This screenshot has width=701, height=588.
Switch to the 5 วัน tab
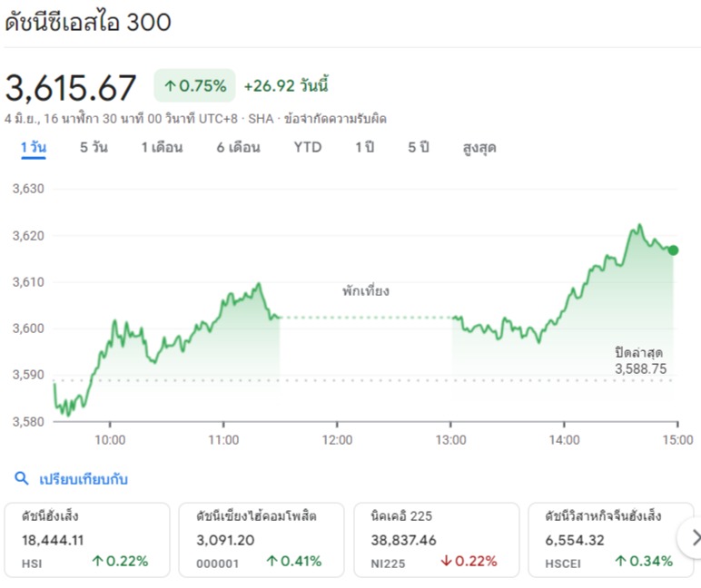(x=94, y=147)
